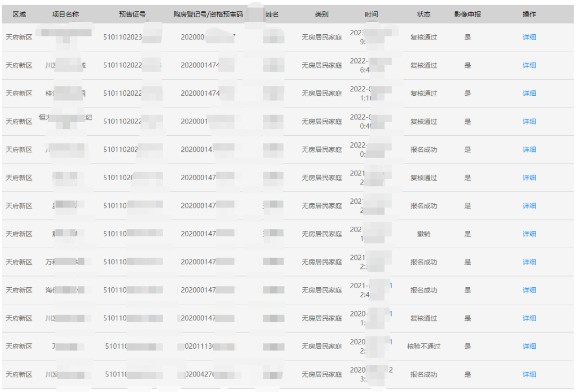Click 天府新区 in the 撤销 row
578x392 pixels.
pos(19,234)
